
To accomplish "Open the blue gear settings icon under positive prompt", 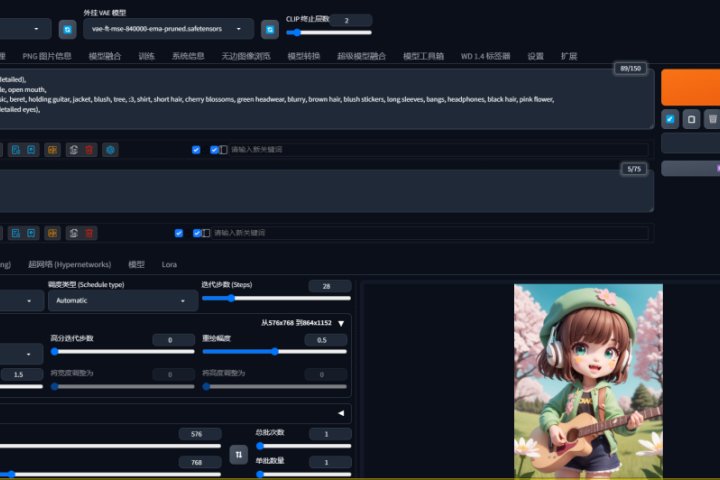I will click(110, 150).
